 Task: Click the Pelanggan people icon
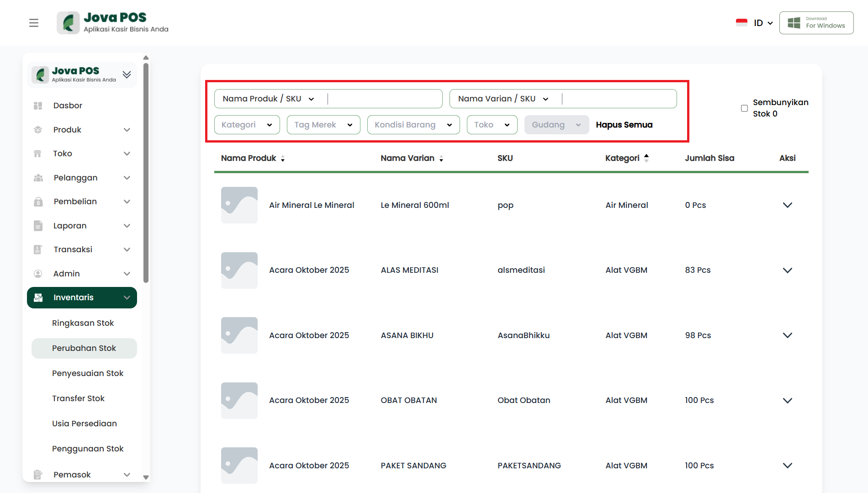point(38,178)
